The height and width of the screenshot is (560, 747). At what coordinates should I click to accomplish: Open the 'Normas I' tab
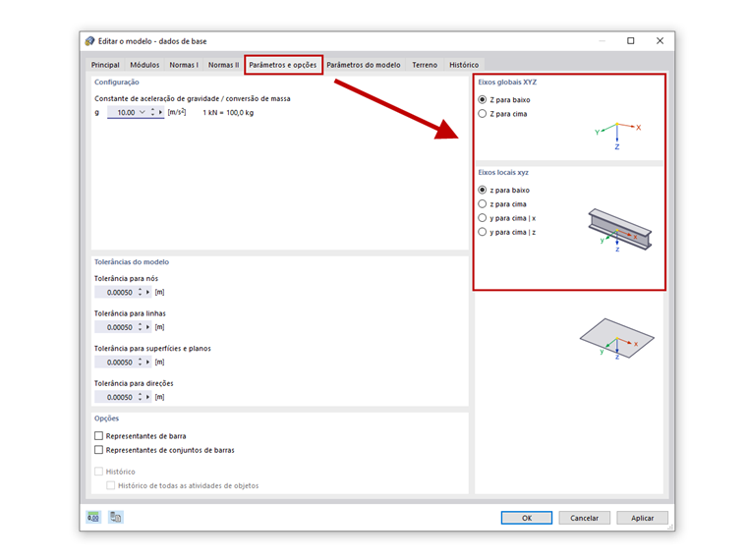coord(184,65)
